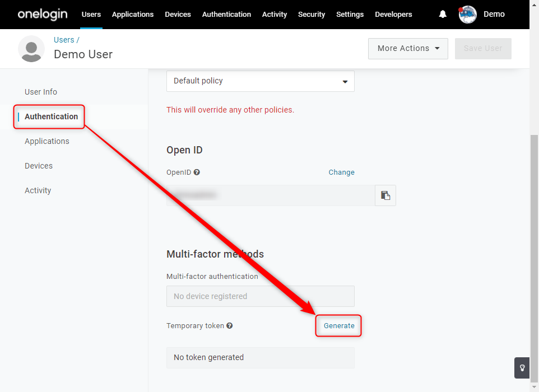Click Generate temporary token link
Viewport: 539px width, 392px height.
(339, 326)
